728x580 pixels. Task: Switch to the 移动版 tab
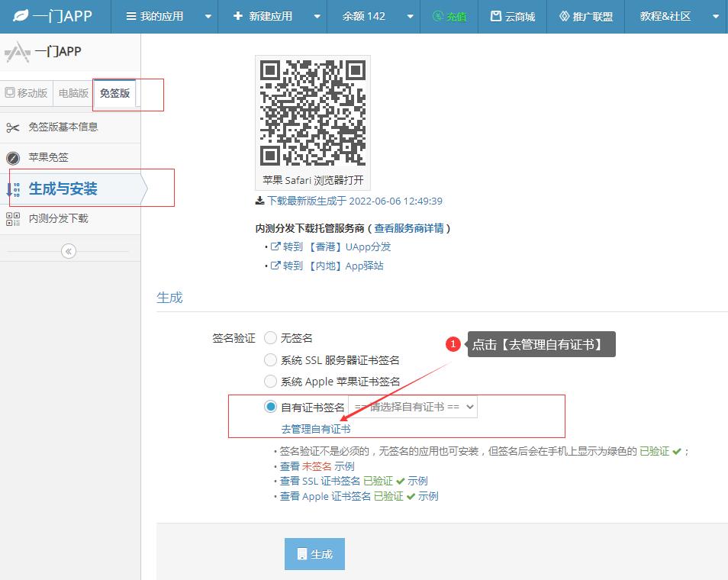click(27, 93)
